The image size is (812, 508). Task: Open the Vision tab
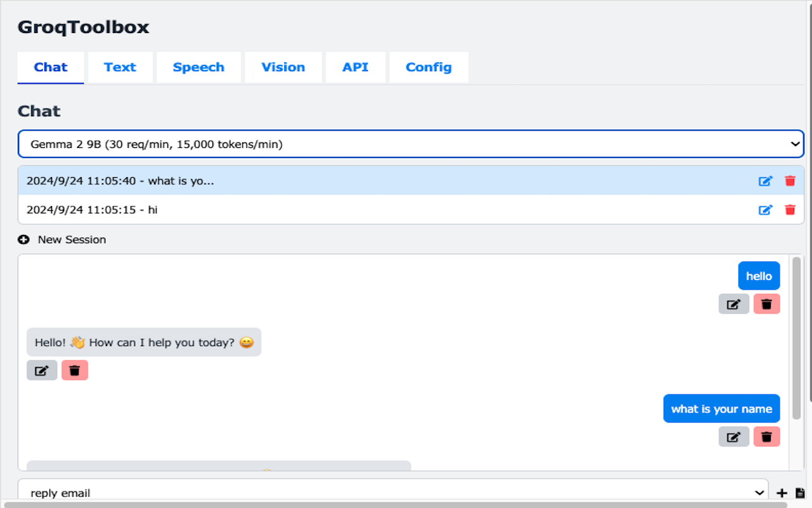tap(283, 67)
